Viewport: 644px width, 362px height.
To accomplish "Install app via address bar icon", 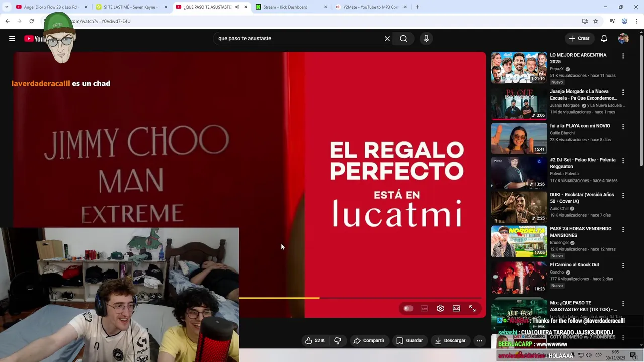I will (x=585, y=21).
